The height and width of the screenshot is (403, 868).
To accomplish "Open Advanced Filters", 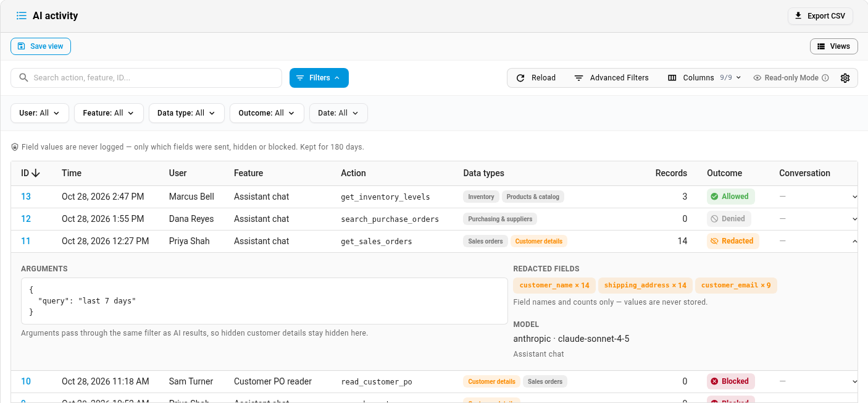I will point(611,78).
